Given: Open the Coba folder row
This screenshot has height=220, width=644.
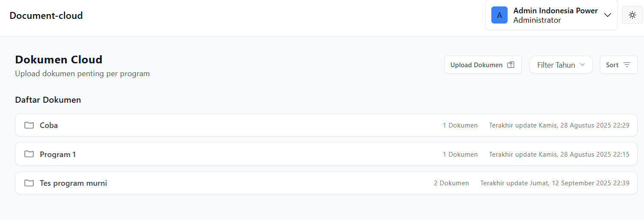Looking at the screenshot, I should pyautogui.click(x=214, y=125).
